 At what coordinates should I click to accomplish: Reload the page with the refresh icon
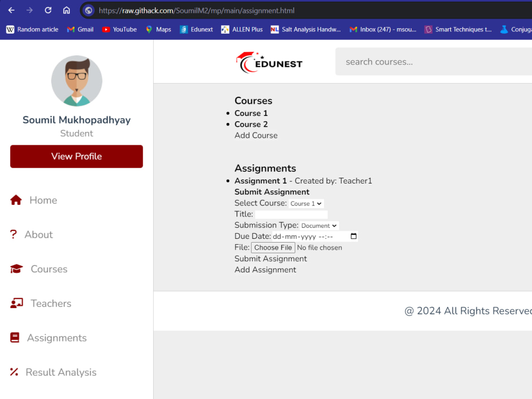pyautogui.click(x=48, y=10)
